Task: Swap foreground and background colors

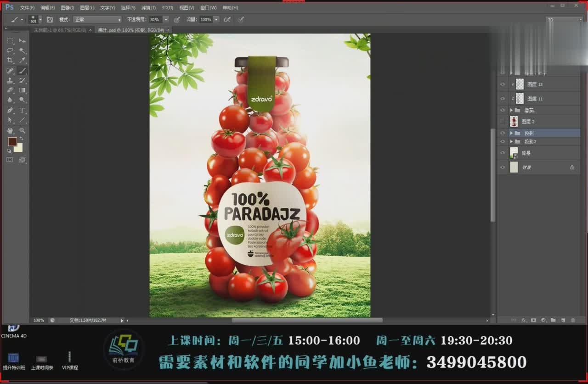Action: [21, 139]
